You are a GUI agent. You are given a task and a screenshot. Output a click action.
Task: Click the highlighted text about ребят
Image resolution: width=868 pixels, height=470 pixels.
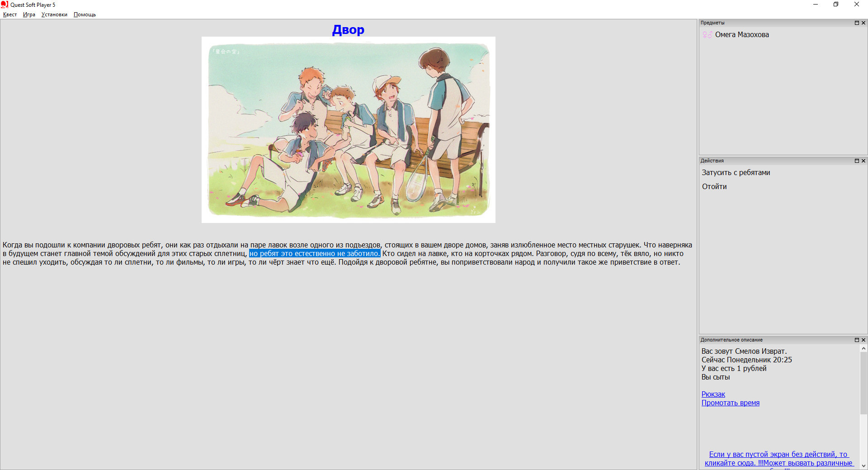coord(315,253)
